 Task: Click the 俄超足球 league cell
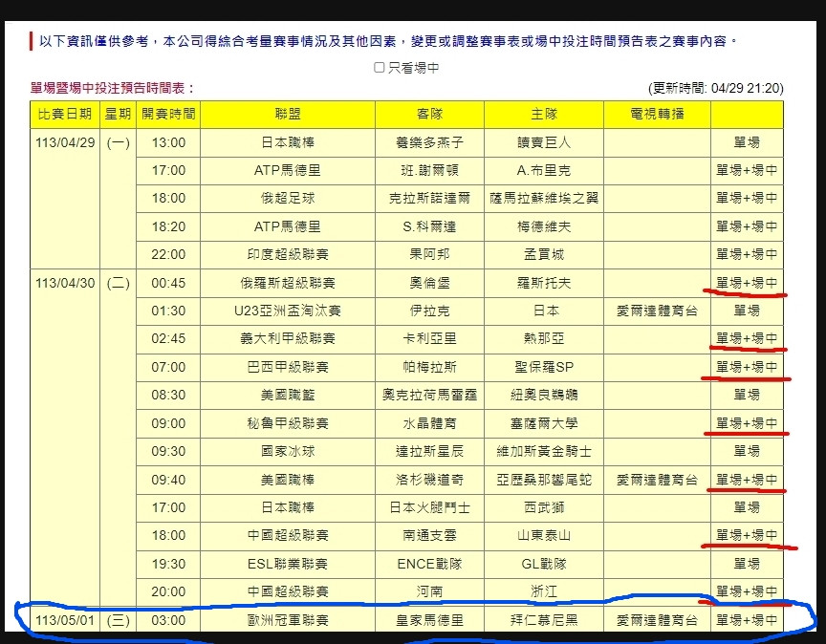point(288,199)
